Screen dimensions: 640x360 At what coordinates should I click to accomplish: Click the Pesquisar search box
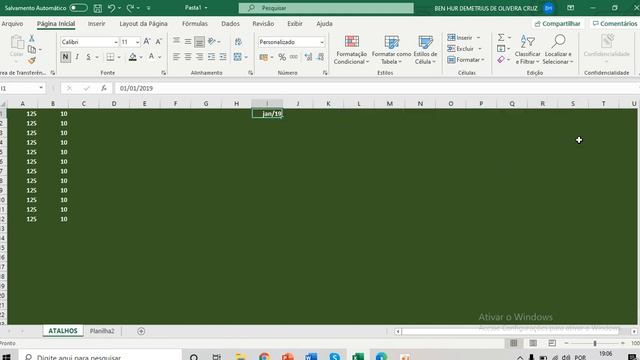[x=326, y=8]
